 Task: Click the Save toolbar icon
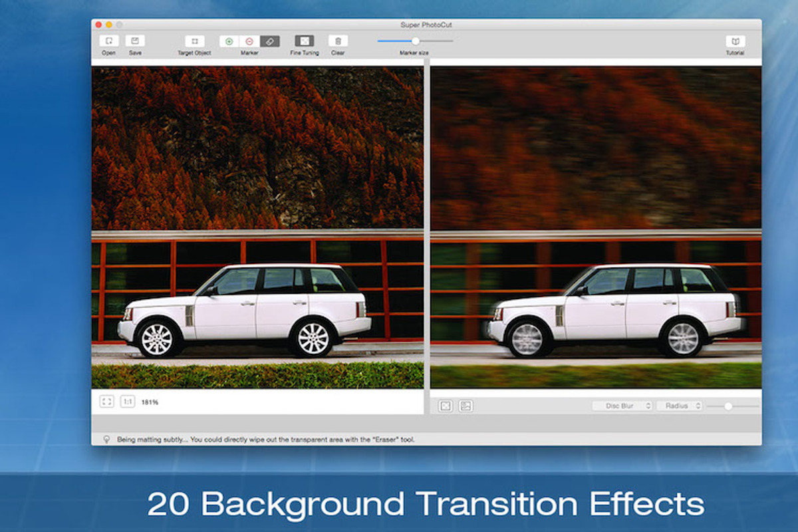click(135, 41)
